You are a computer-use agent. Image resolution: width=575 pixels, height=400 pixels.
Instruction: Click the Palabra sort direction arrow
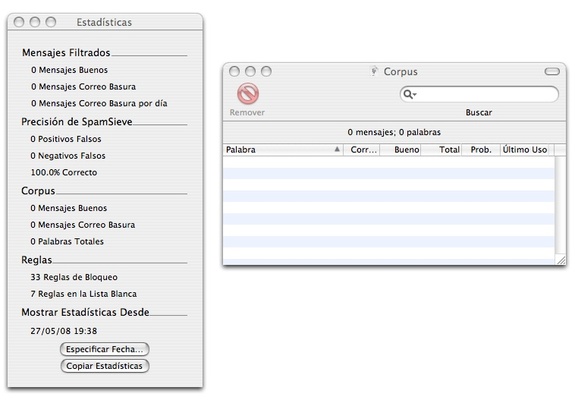pos(337,149)
